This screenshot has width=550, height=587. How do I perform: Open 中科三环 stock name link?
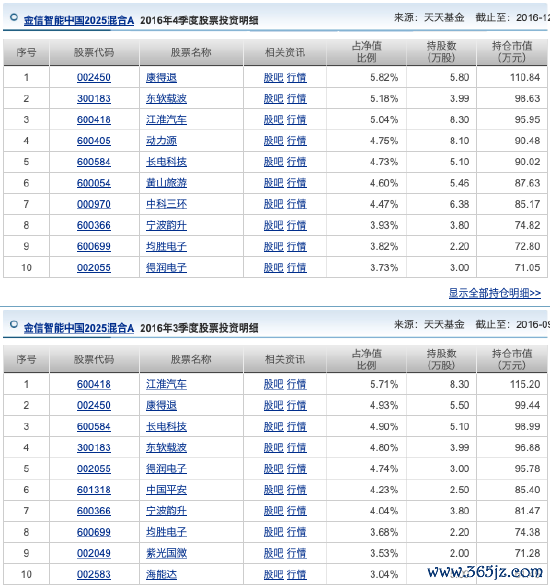pyautogui.click(x=166, y=204)
